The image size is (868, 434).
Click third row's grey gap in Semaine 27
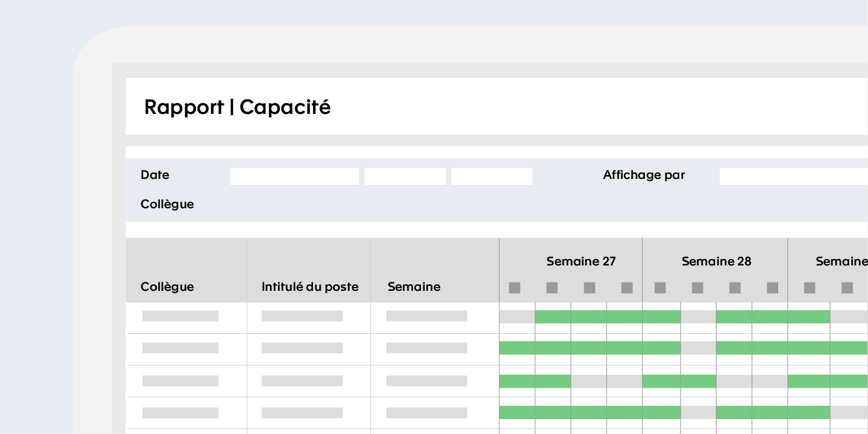(606, 381)
